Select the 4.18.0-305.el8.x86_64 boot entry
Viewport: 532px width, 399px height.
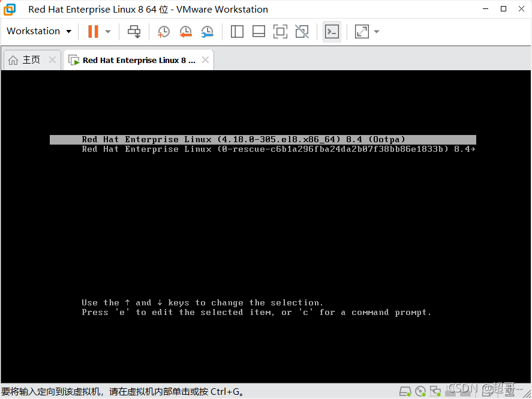coord(263,139)
